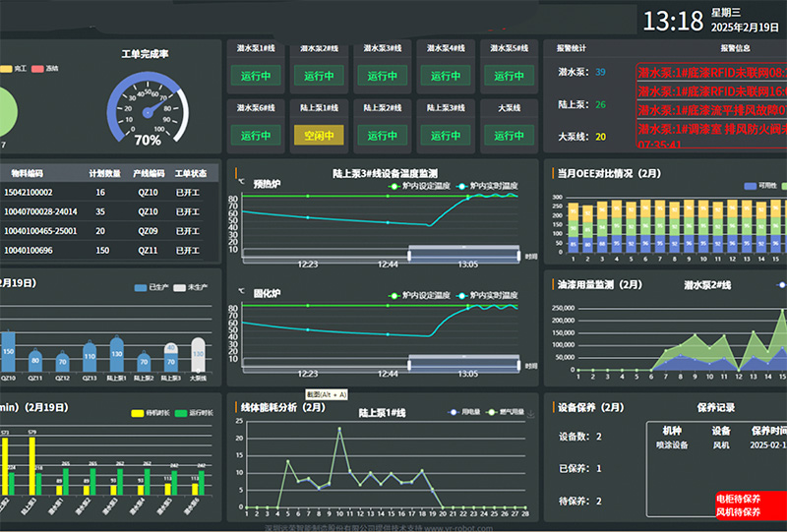Toggle 已生产 legend in production chart

tap(151, 287)
